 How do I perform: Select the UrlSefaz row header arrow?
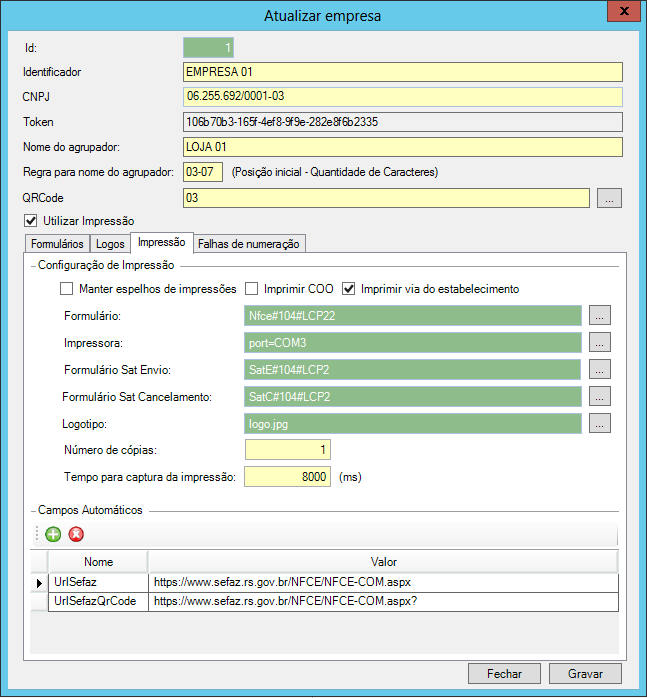[x=39, y=582]
